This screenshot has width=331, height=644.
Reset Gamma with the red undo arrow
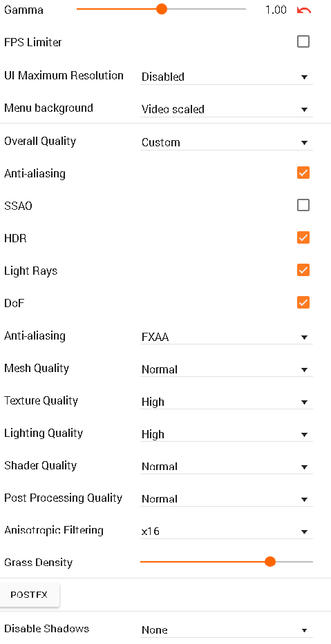(x=304, y=10)
